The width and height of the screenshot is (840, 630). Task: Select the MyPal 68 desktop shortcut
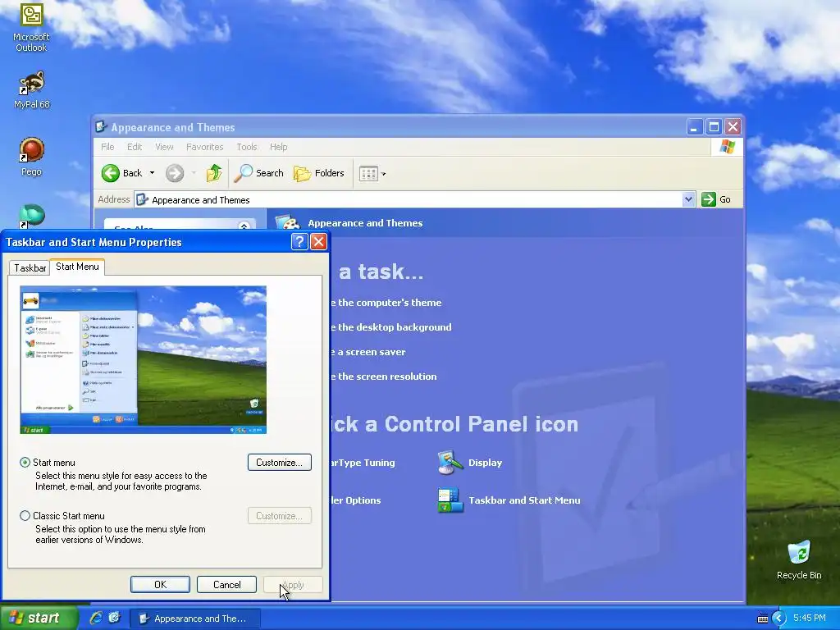pyautogui.click(x=32, y=90)
